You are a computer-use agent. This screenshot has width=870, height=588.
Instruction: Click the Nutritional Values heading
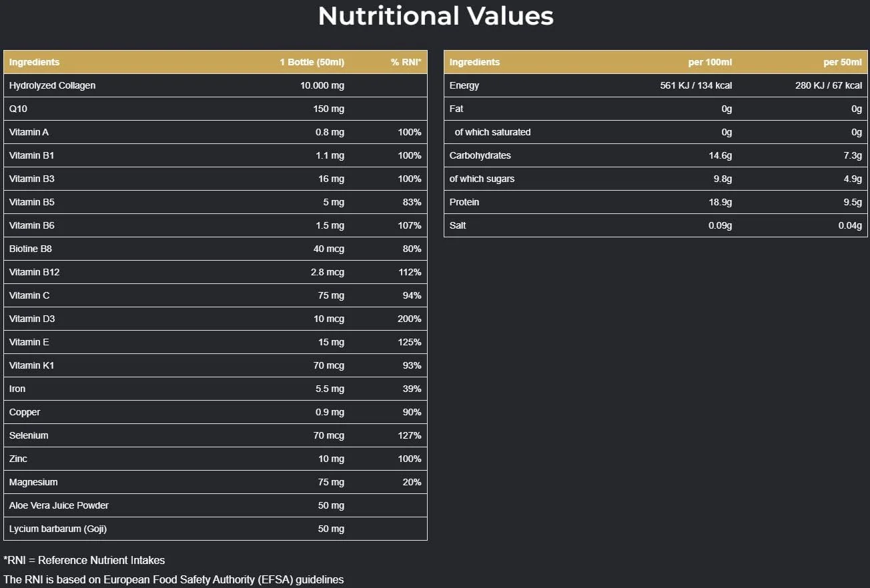(x=436, y=17)
